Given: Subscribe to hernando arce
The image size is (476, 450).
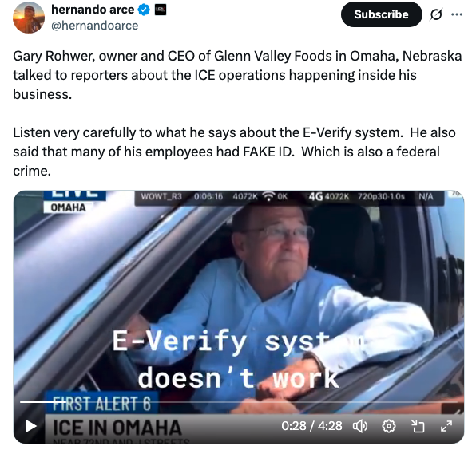Looking at the screenshot, I should point(381,14).
